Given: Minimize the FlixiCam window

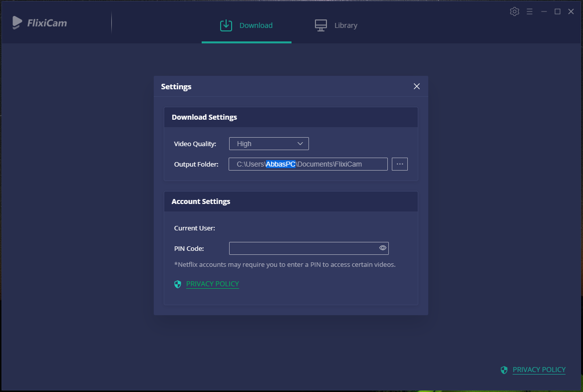Looking at the screenshot, I should pos(544,11).
